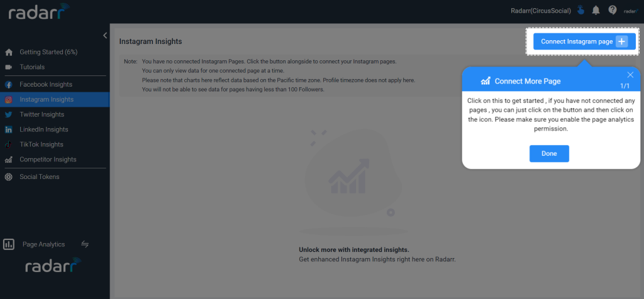Open the help question mark icon
This screenshot has width=644, height=299.
(613, 10)
